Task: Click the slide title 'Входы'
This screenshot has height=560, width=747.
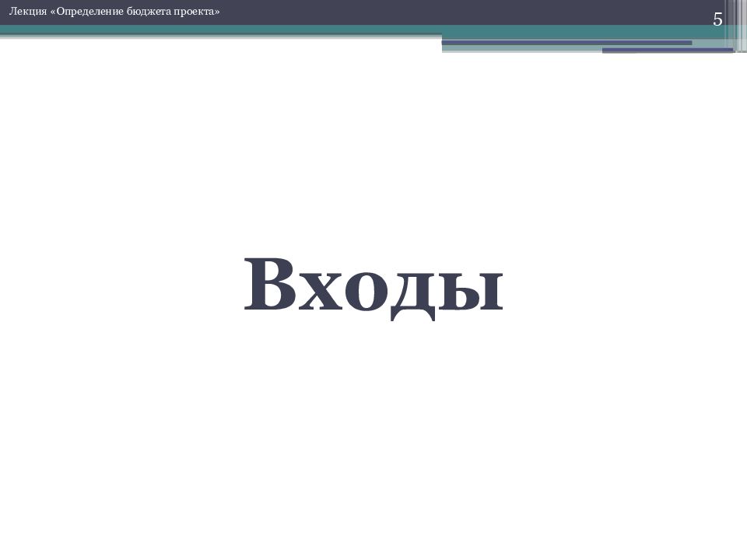Action: [x=373, y=288]
